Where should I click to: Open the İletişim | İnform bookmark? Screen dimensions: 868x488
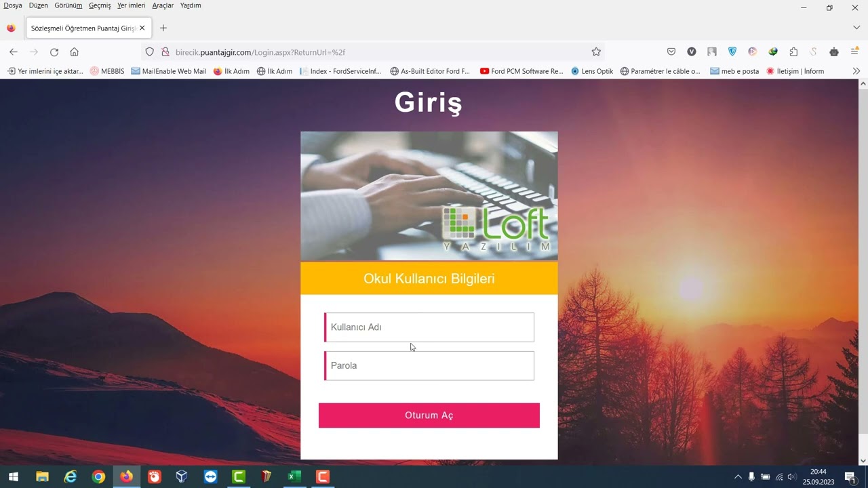(x=795, y=71)
